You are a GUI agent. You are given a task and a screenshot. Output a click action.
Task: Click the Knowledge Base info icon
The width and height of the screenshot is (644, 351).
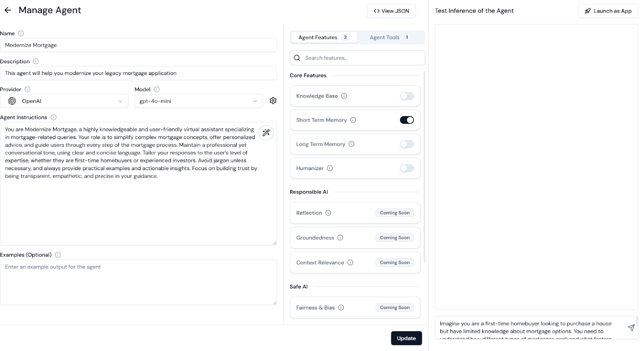(x=344, y=96)
